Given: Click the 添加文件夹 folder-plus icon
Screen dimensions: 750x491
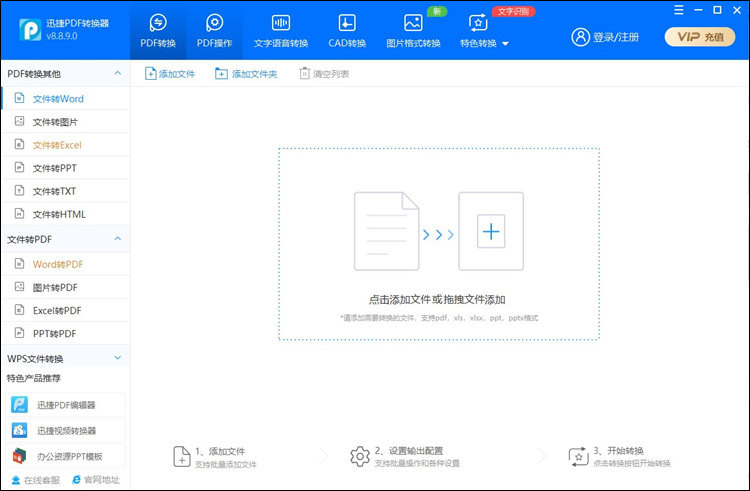Looking at the screenshot, I should pyautogui.click(x=221, y=74).
